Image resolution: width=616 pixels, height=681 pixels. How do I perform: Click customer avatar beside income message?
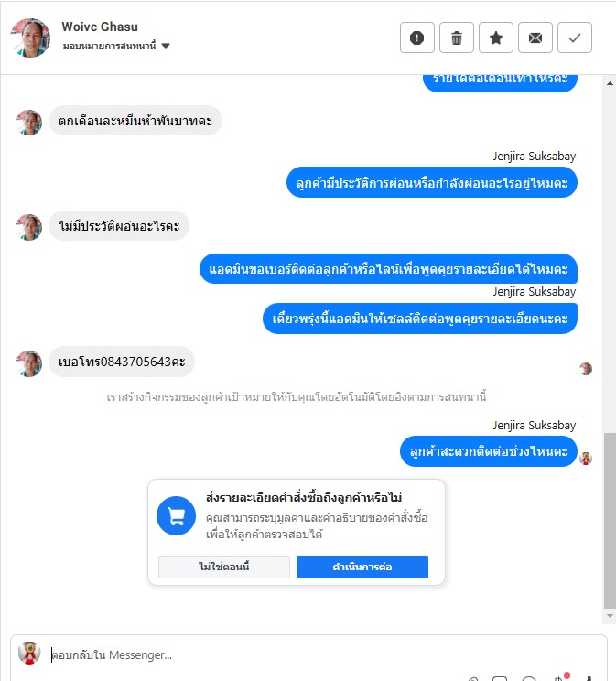click(x=29, y=123)
